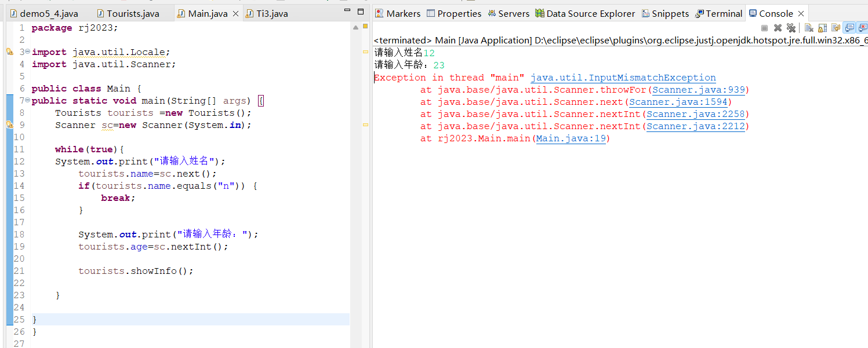Click the Servers tab icon
The image size is (868, 348).
click(492, 13)
